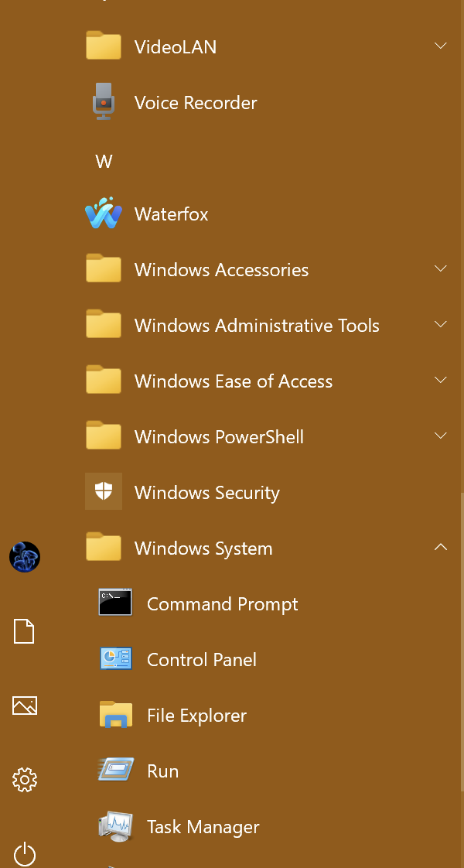
Task: Open Windows Settings from the sidebar gear
Action: pyautogui.click(x=24, y=780)
